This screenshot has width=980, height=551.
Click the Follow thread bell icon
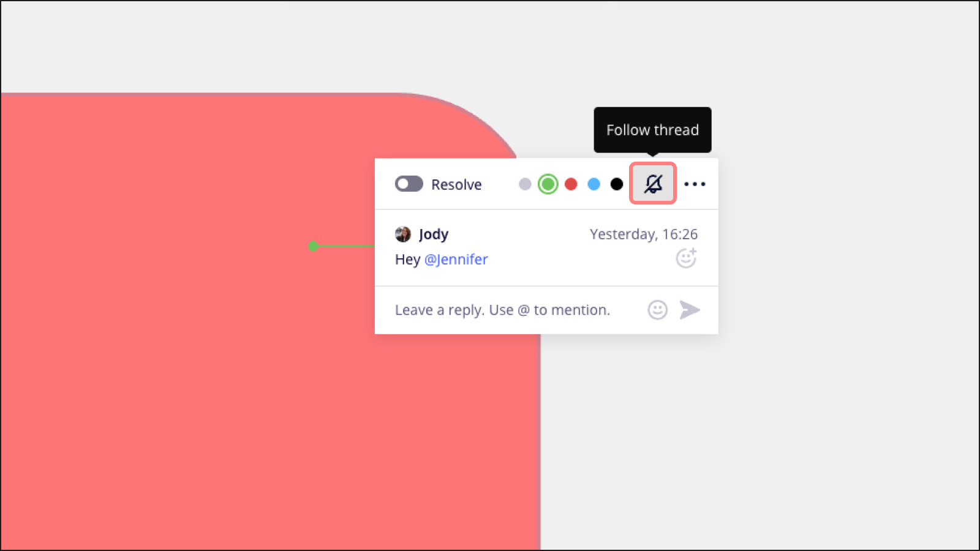pyautogui.click(x=653, y=184)
